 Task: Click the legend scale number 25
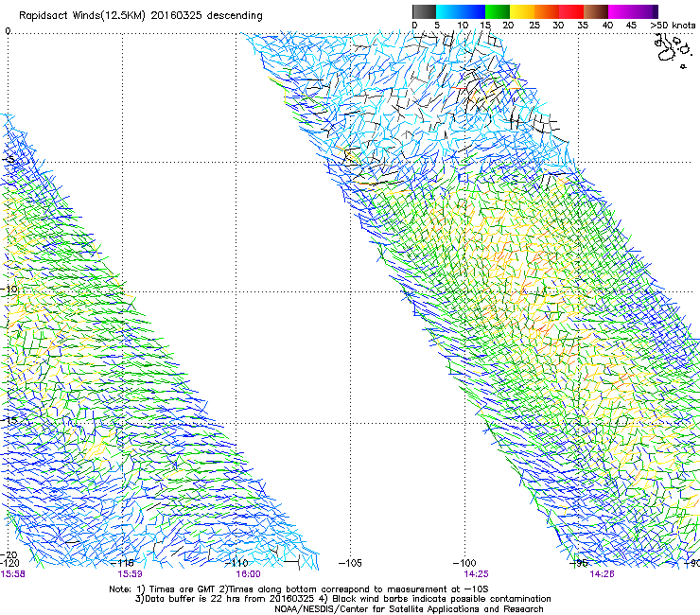(534, 26)
